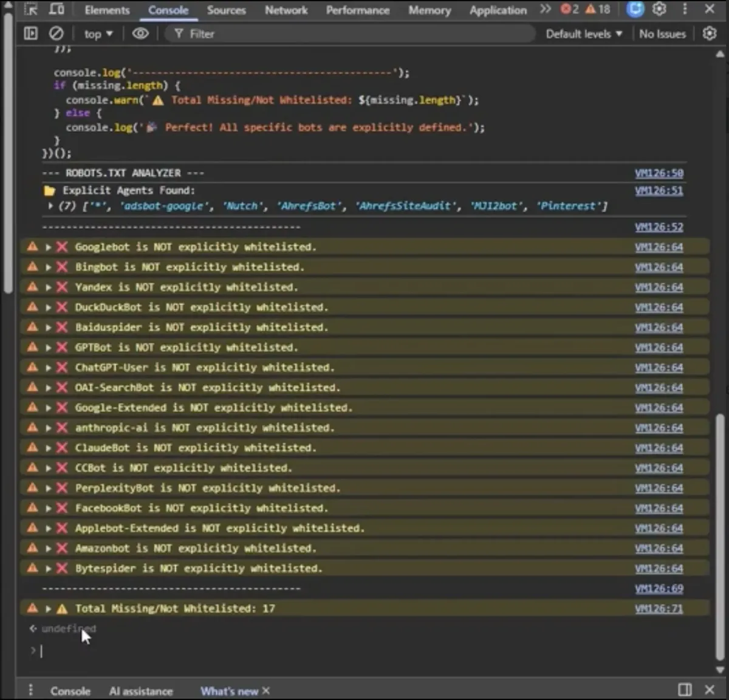
Task: Click the warning count badge showing 18
Action: click(x=598, y=9)
